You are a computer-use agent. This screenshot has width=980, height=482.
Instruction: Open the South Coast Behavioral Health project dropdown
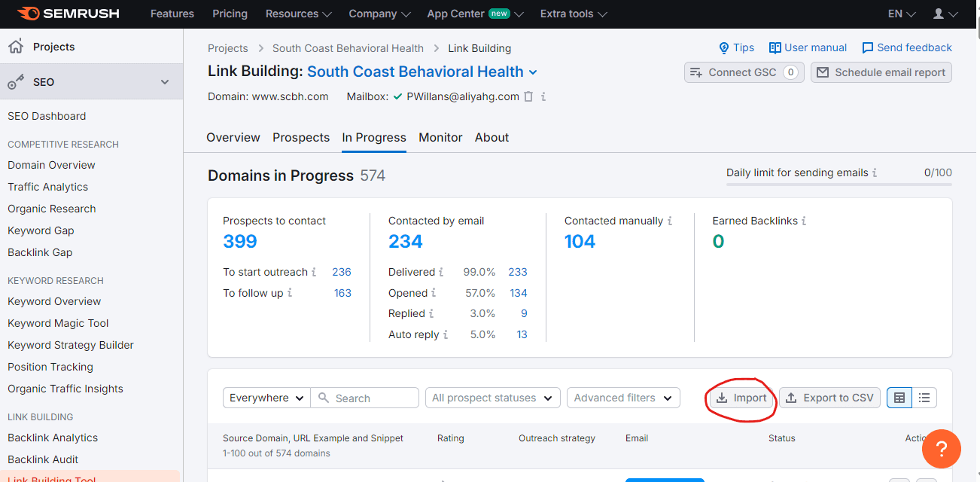(x=422, y=72)
